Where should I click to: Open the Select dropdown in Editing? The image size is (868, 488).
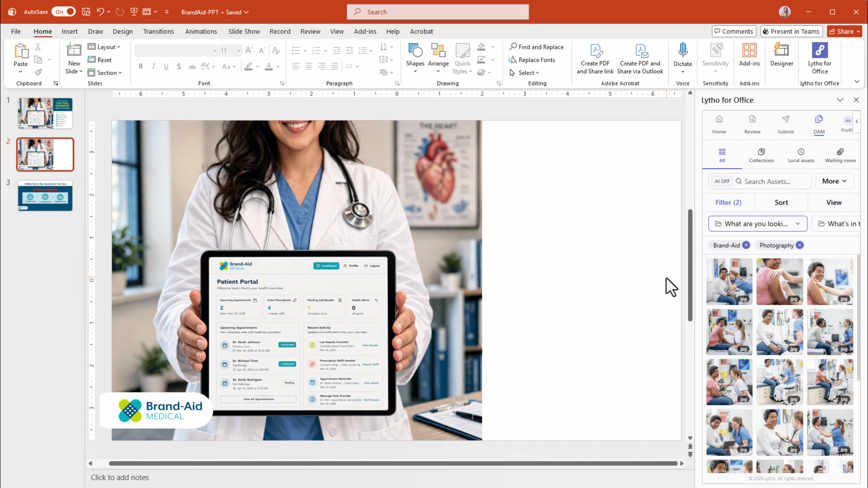[x=524, y=73]
